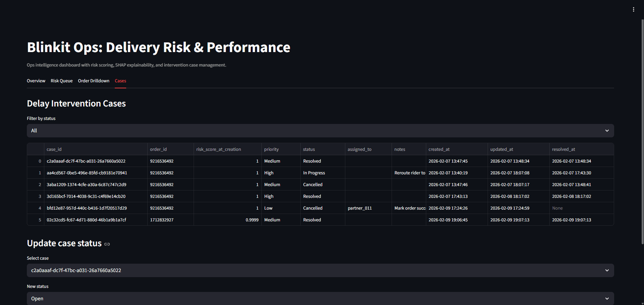
Task: Click resolved_at value 2026-02-09 19:07:13
Action: [581, 220]
